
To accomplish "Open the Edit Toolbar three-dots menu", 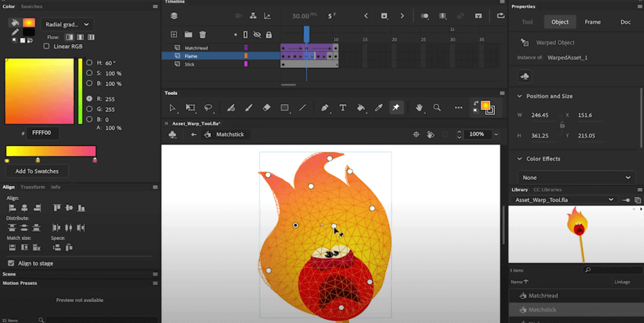I will pyautogui.click(x=458, y=108).
